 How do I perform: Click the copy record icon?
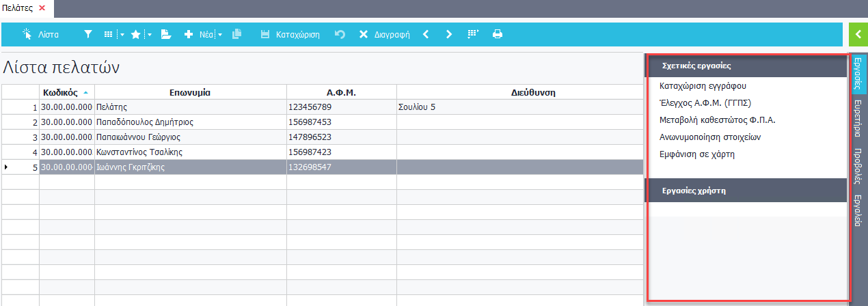(x=237, y=33)
